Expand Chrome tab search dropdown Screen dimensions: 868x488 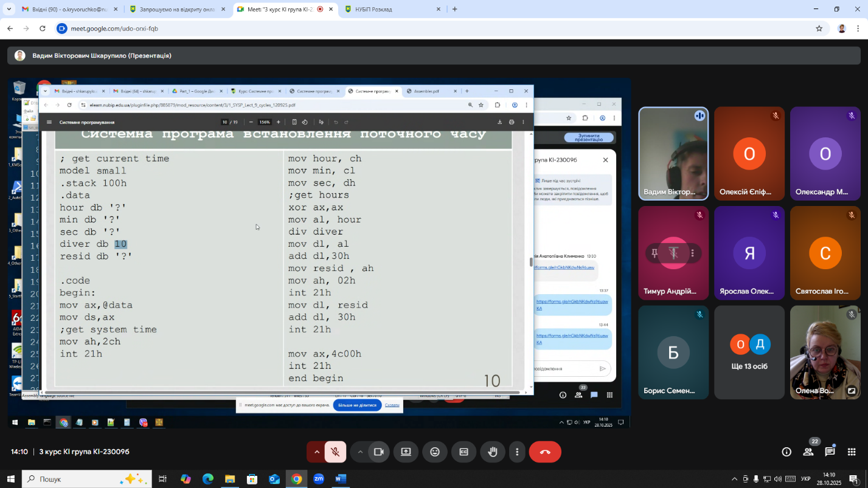pyautogui.click(x=9, y=9)
